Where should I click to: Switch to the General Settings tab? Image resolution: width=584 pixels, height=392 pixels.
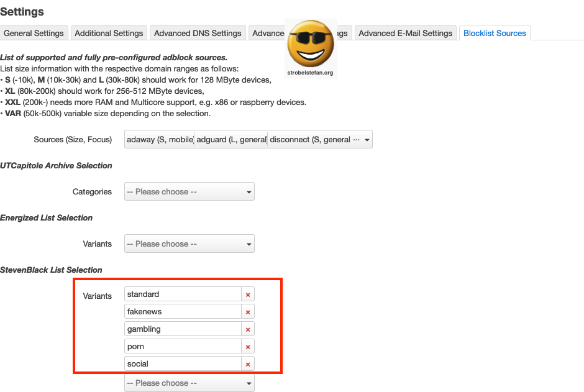34,34
